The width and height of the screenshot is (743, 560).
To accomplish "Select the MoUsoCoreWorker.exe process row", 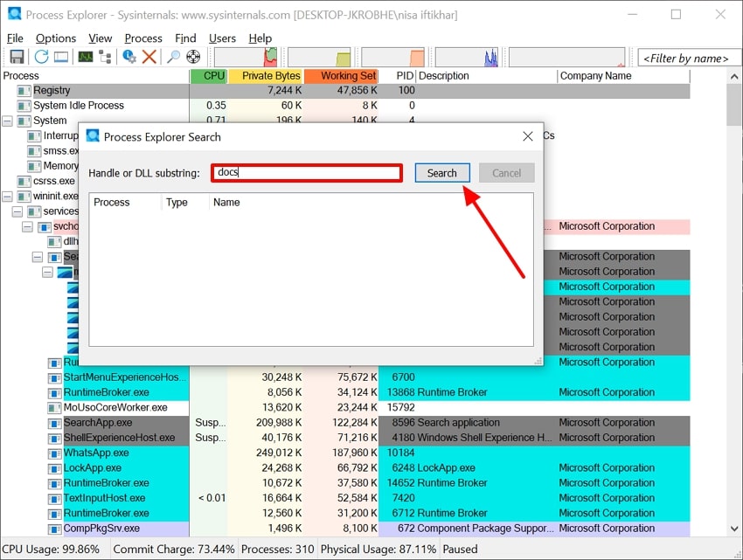I will click(345, 408).
